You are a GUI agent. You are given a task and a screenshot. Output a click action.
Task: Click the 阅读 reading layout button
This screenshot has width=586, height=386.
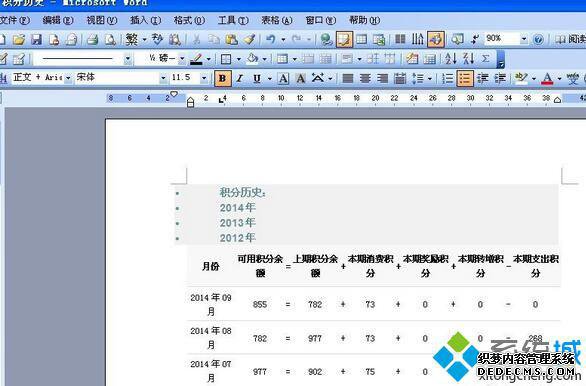point(570,39)
